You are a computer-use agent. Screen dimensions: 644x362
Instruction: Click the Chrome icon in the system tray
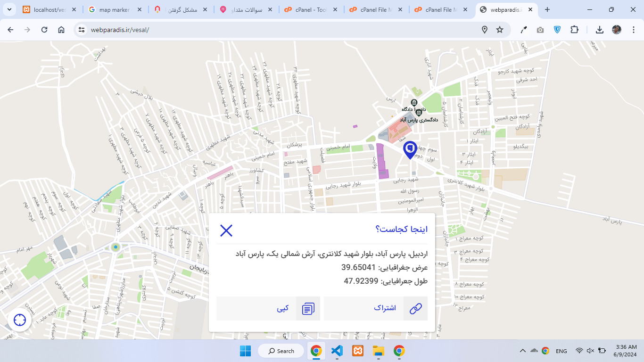point(545,351)
